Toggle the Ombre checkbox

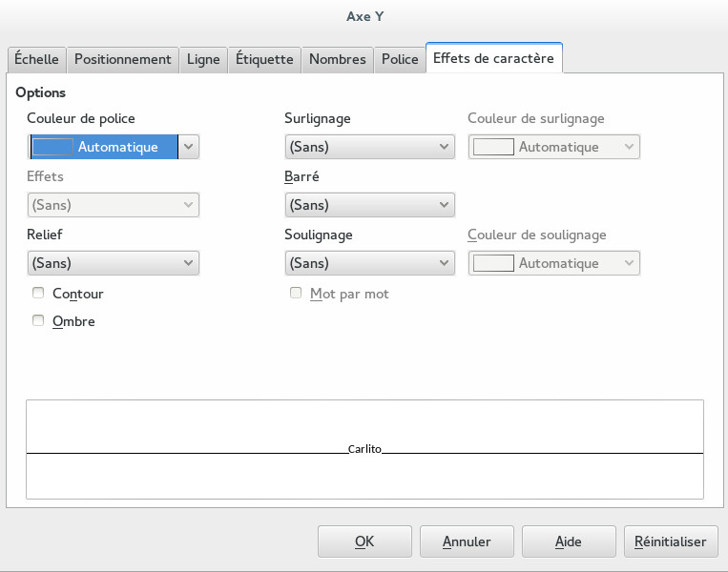(39, 321)
